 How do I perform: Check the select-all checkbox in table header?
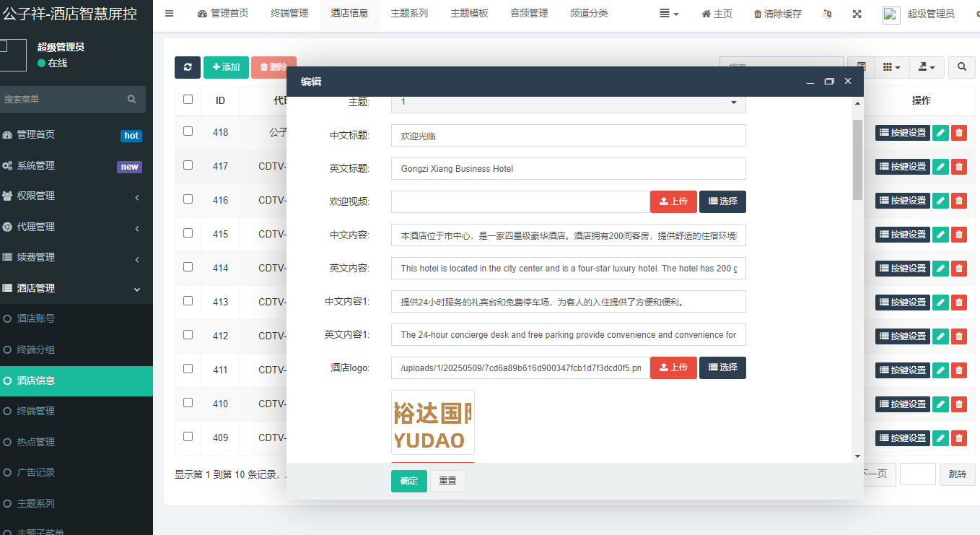[188, 100]
